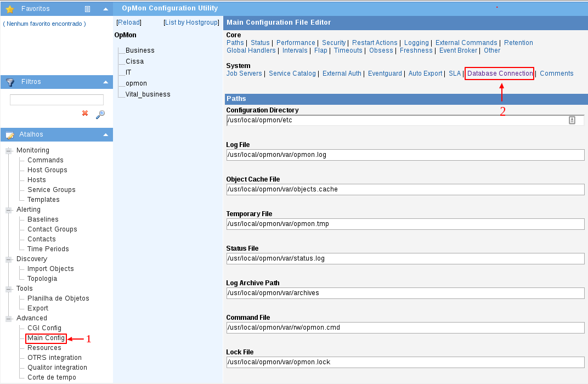This screenshot has height=384, width=588.
Task: Go to Performance core section
Action: click(x=296, y=43)
